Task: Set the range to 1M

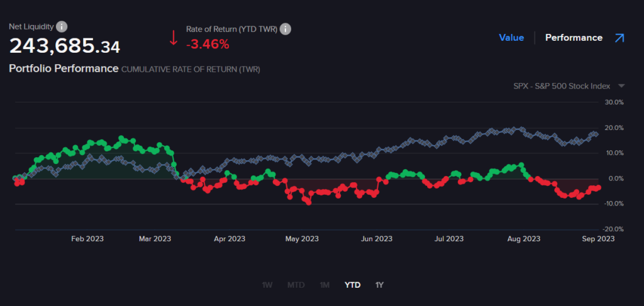Action: 325,285
